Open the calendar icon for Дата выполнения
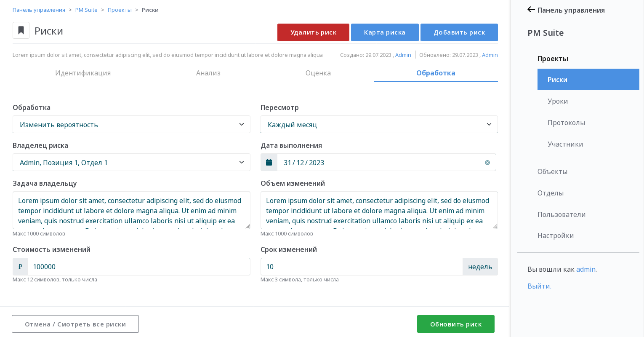 (269, 162)
